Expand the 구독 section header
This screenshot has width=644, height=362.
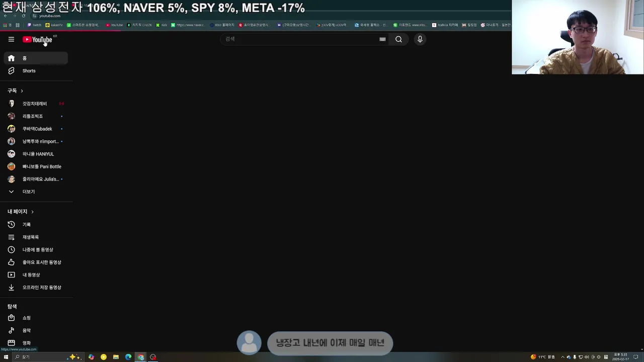pyautogui.click(x=16, y=91)
